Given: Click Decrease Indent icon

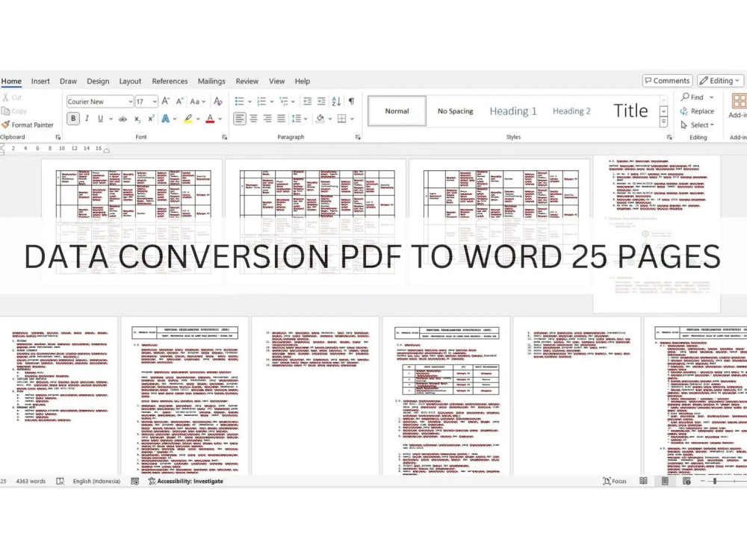Looking at the screenshot, I should 308,101.
